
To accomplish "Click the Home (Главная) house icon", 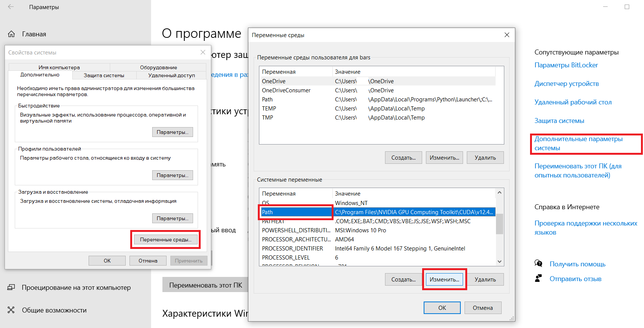I will click(x=11, y=34).
